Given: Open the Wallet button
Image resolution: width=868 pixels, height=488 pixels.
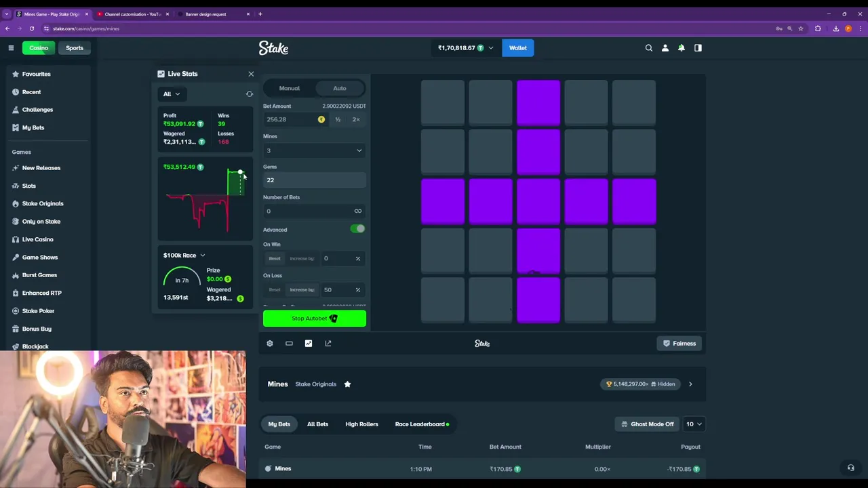Looking at the screenshot, I should pyautogui.click(x=518, y=48).
